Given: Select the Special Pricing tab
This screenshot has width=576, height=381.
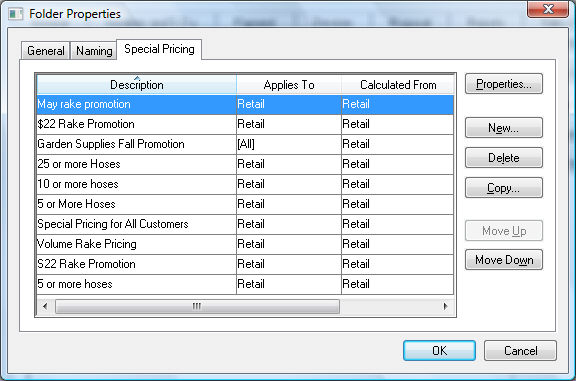Looking at the screenshot, I should coord(159,49).
